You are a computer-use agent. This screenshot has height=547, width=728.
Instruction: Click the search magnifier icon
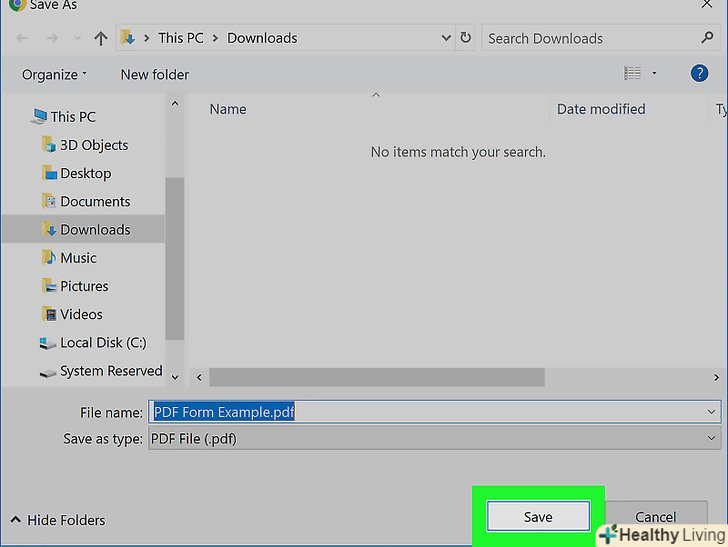[x=708, y=38]
